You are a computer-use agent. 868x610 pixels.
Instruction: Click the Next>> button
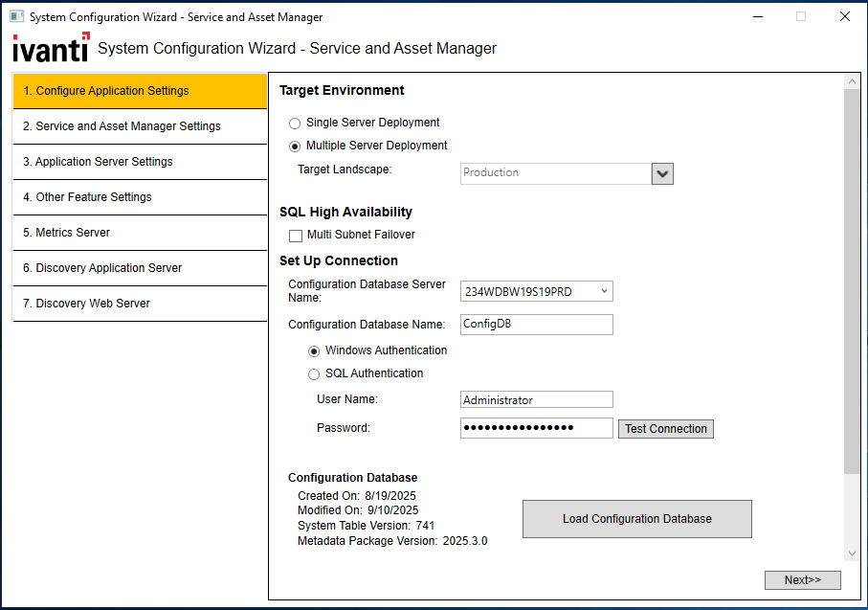coord(802,579)
